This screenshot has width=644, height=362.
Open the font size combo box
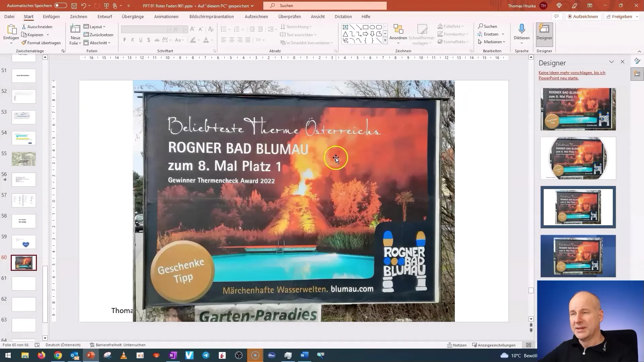click(180, 29)
